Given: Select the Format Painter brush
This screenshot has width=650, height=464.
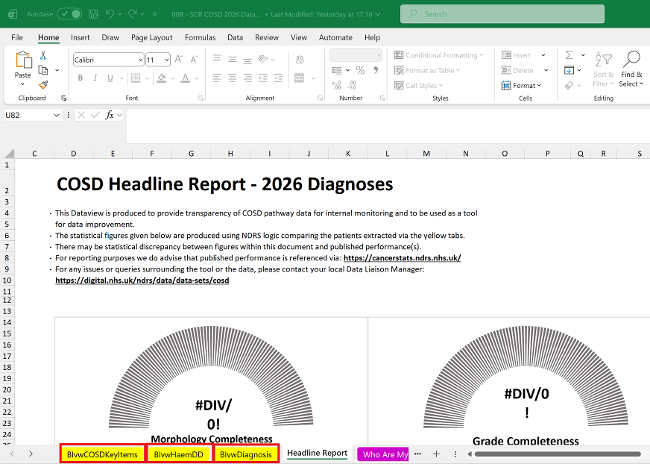Looking at the screenshot, I should coord(43,85).
